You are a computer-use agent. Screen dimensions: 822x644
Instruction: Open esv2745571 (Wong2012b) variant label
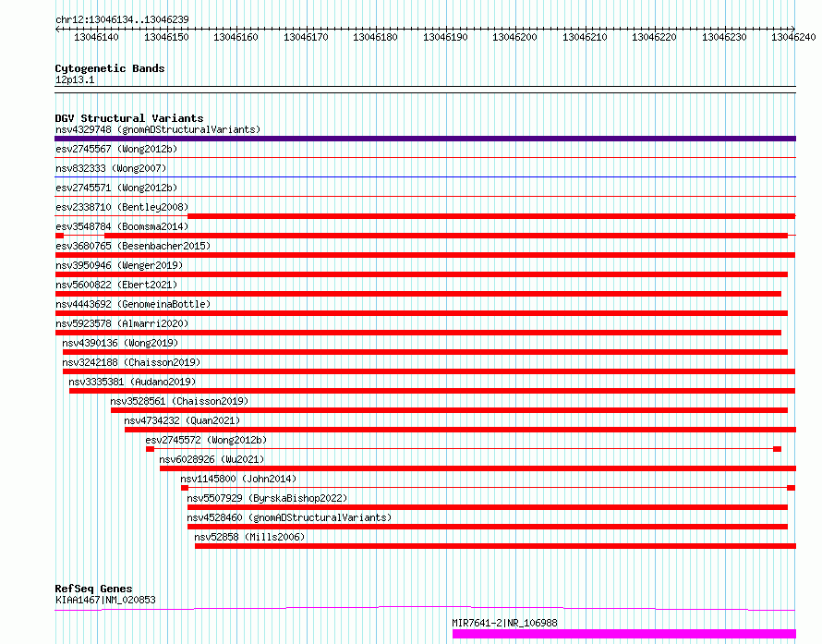pyautogui.click(x=116, y=188)
